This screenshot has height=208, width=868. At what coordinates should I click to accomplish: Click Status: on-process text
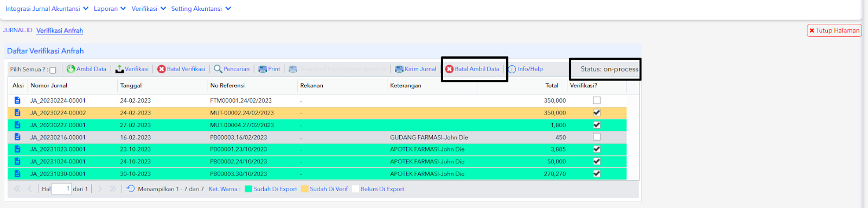click(x=609, y=69)
